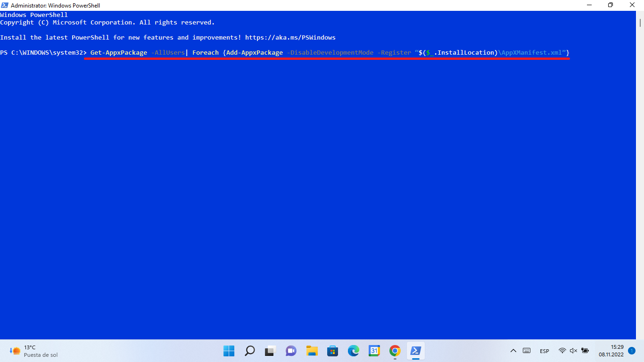The height and width of the screenshot is (362, 644).
Task: Open Task View on the taskbar
Action: (x=270, y=351)
